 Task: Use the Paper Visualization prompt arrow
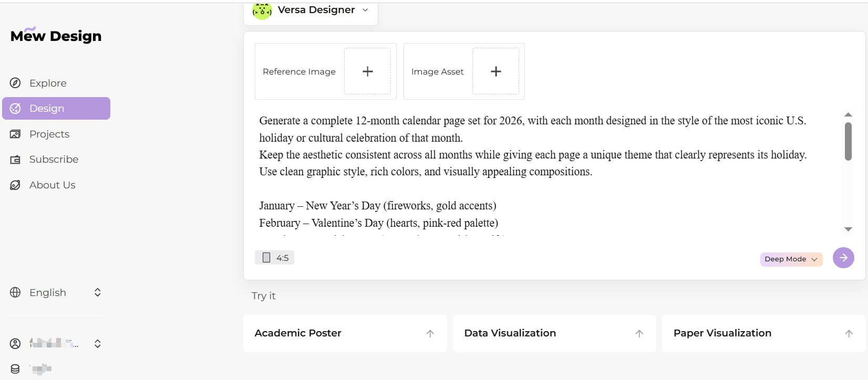click(x=849, y=333)
